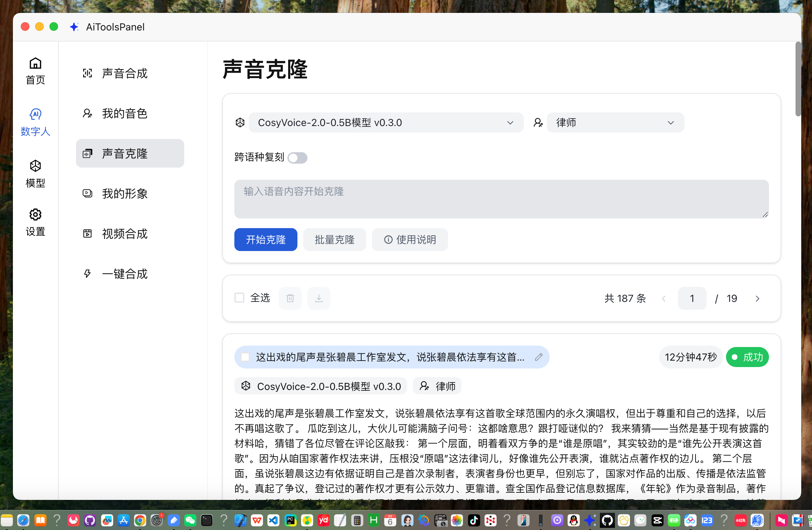Open the CosyVoice model dropdown
812x530 pixels.
pyautogui.click(x=386, y=122)
